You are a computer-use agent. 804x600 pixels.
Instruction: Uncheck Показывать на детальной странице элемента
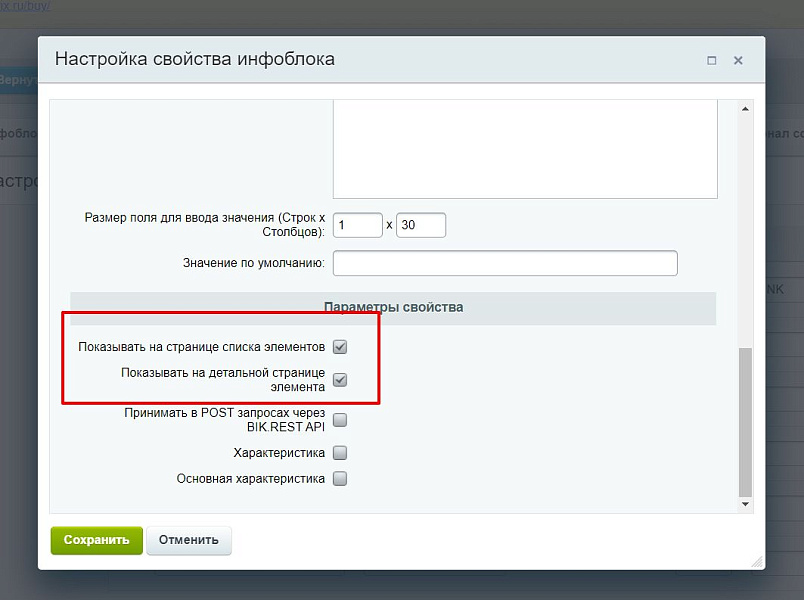(340, 380)
